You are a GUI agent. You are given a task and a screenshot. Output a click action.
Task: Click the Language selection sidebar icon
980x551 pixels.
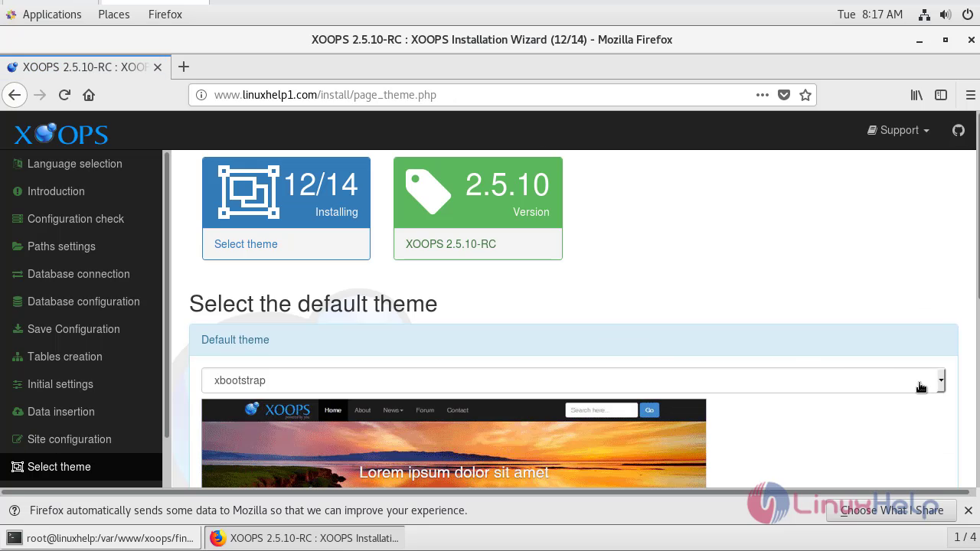[x=18, y=164]
